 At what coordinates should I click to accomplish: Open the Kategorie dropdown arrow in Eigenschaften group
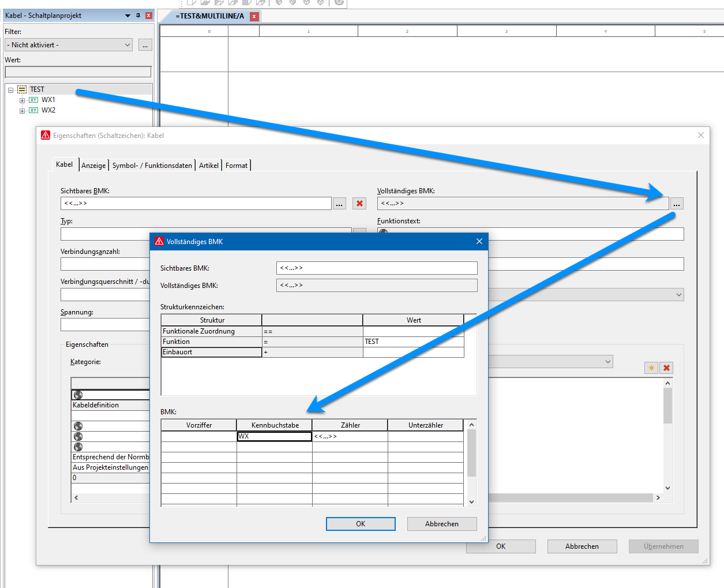click(x=608, y=362)
